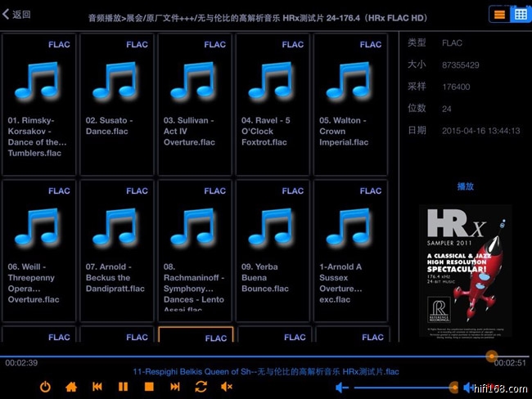This screenshot has height=399, width=532.
Task: Pause the current playback
Action: 123,387
